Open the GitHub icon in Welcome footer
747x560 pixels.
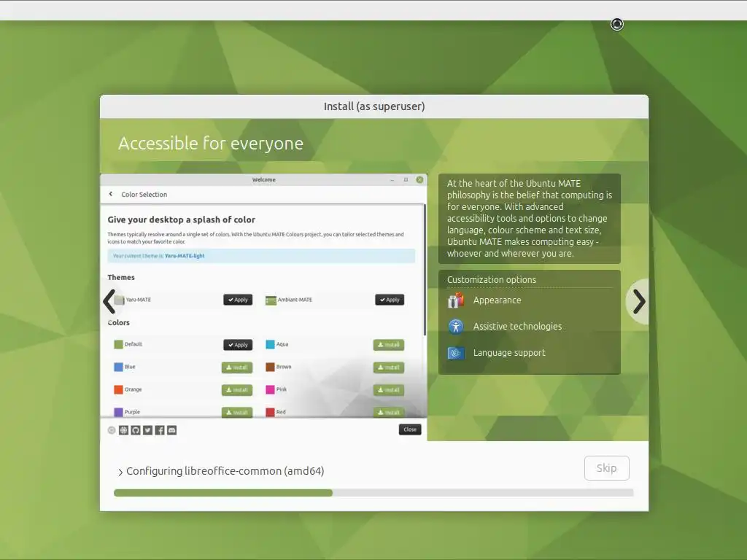click(136, 430)
